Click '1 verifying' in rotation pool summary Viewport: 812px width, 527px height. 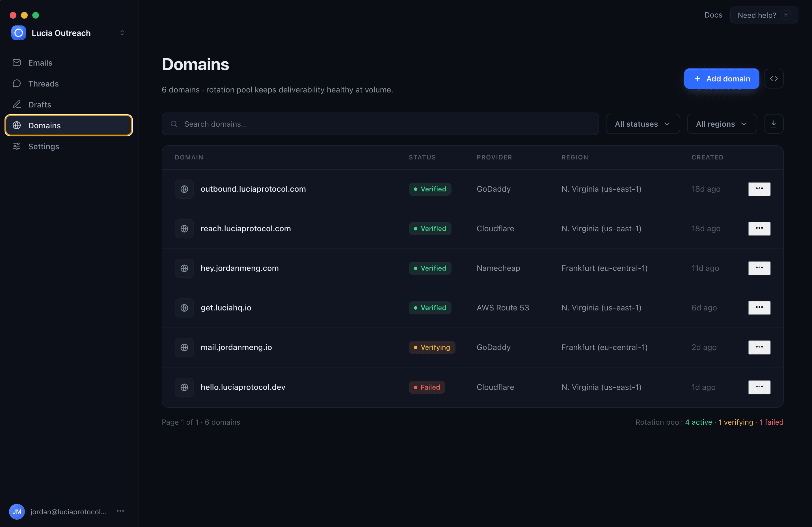coord(736,422)
